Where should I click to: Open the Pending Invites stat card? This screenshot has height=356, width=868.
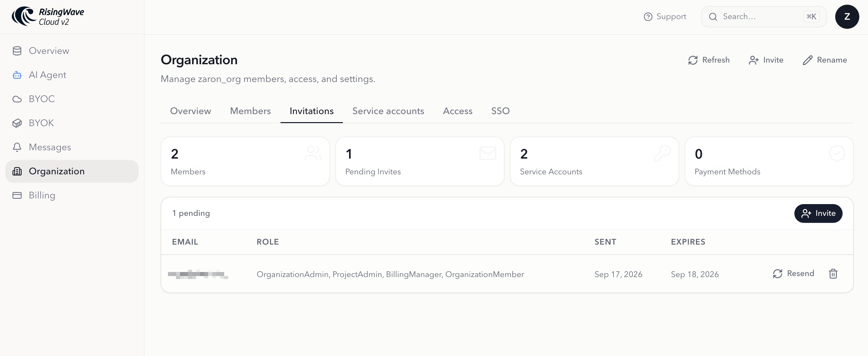tap(420, 161)
